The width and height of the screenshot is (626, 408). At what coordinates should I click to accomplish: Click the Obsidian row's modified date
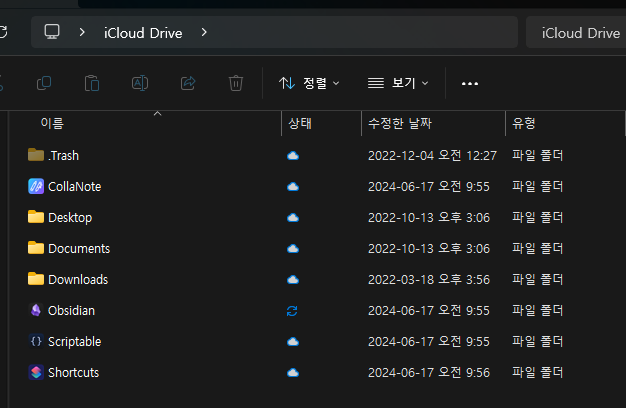429,311
